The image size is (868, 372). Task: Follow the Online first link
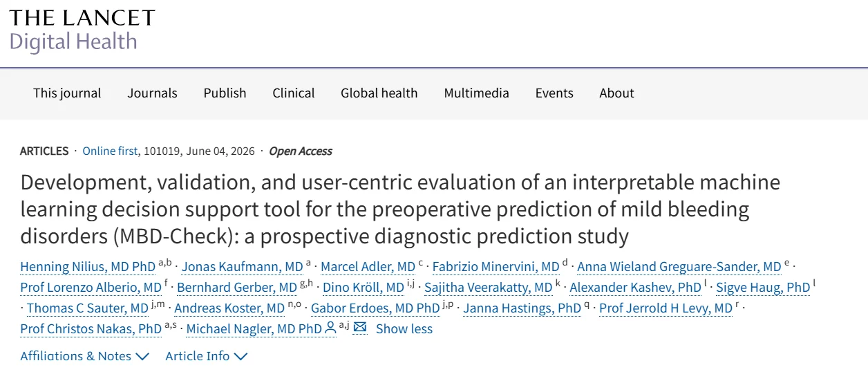click(110, 151)
